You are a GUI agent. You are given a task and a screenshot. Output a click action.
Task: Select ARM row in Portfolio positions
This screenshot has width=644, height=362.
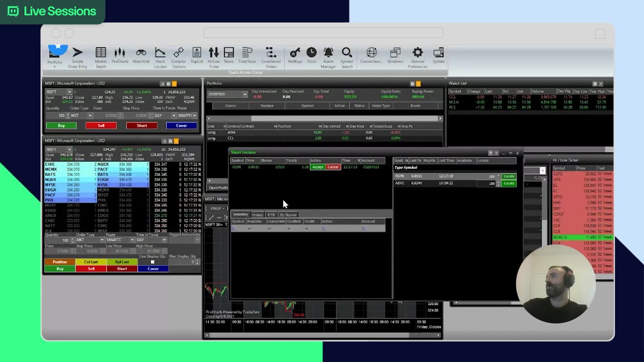pyautogui.click(x=325, y=132)
